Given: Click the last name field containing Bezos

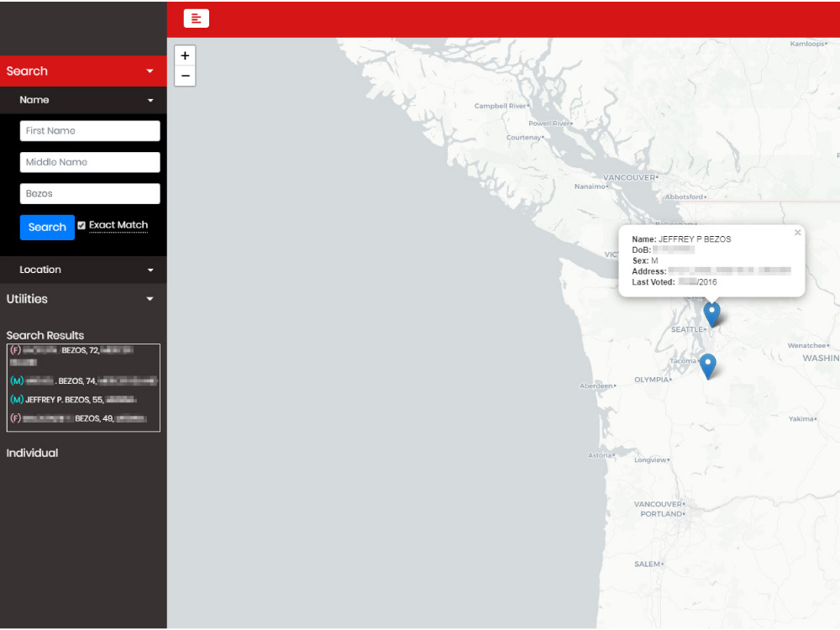Looking at the screenshot, I should point(90,193).
